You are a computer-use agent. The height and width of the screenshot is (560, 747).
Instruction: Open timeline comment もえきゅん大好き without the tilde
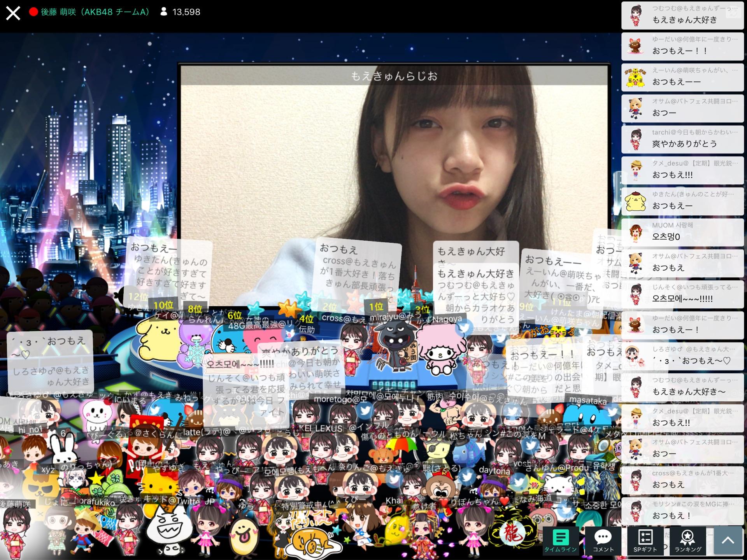682,15
